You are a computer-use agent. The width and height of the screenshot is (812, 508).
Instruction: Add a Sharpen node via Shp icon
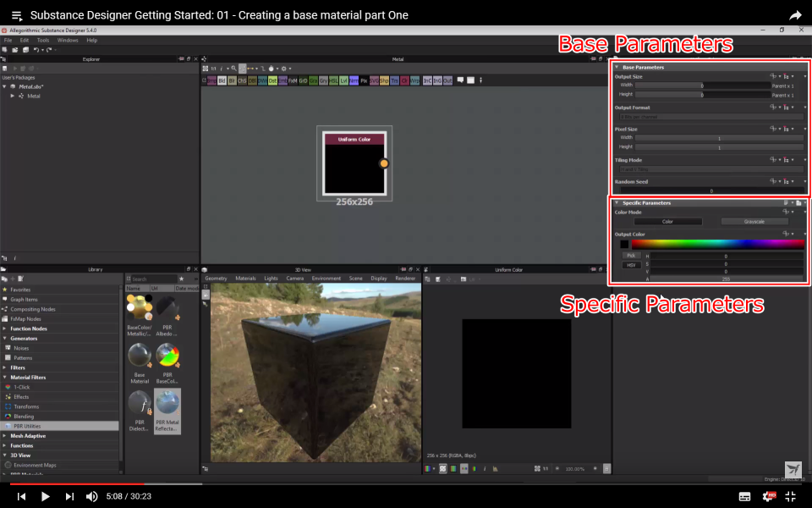click(384, 81)
